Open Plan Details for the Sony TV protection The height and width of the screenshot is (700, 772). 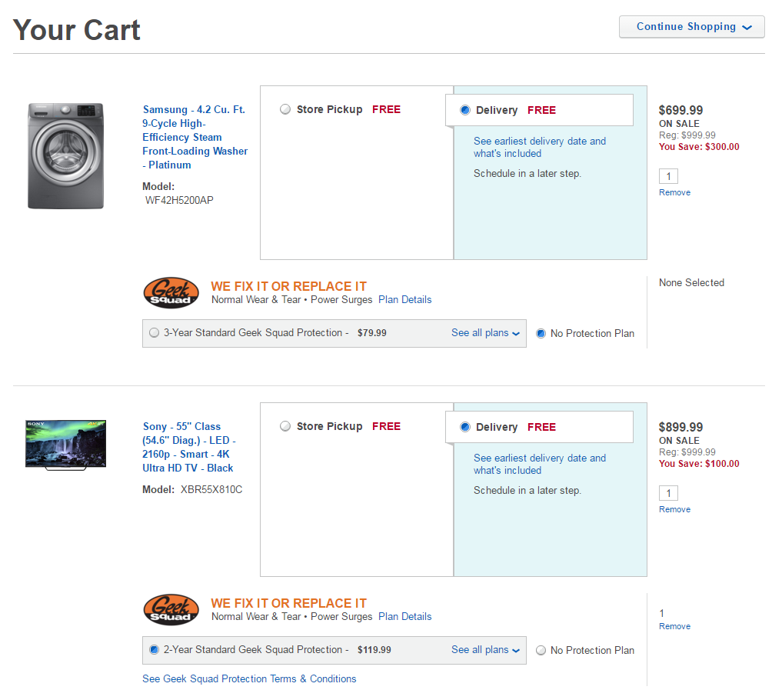tap(404, 616)
